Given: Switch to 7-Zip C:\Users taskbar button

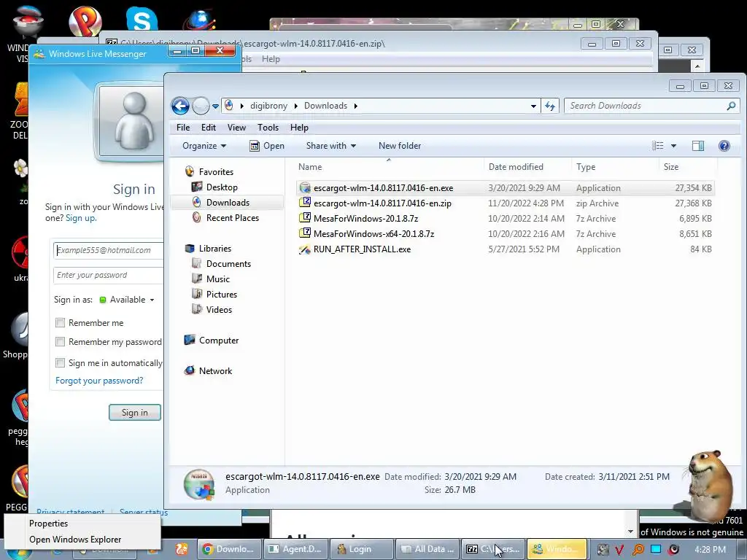Looking at the screenshot, I should (x=494, y=549).
